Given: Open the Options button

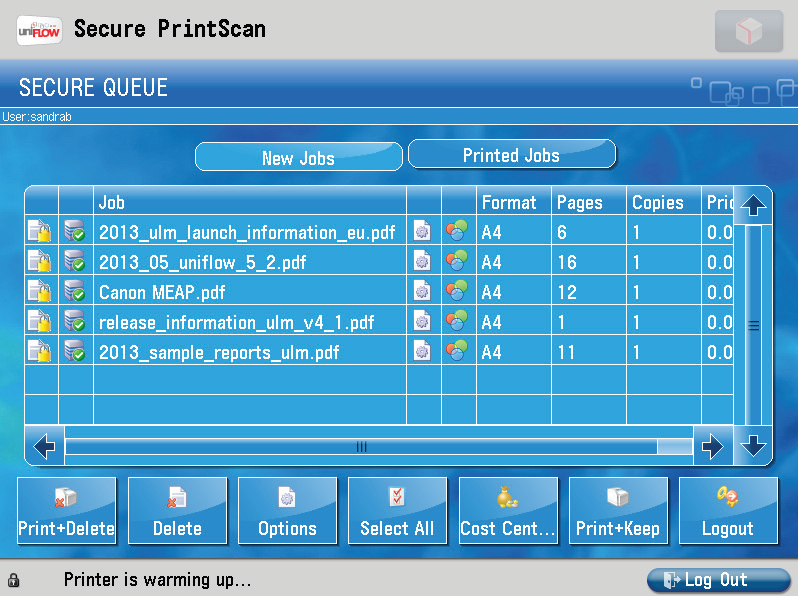Looking at the screenshot, I should (287, 511).
